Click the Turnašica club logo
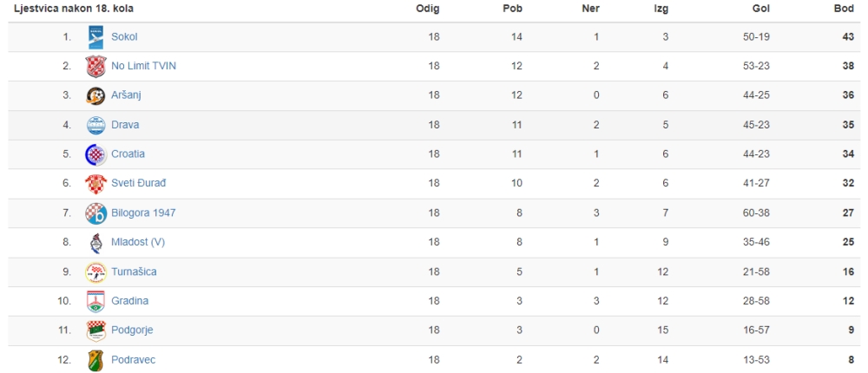 [x=95, y=272]
